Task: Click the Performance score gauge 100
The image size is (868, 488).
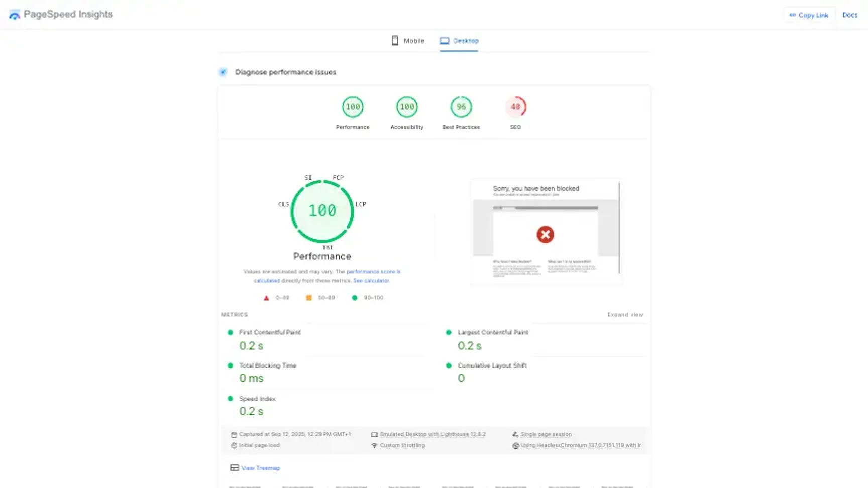Action: tap(353, 107)
